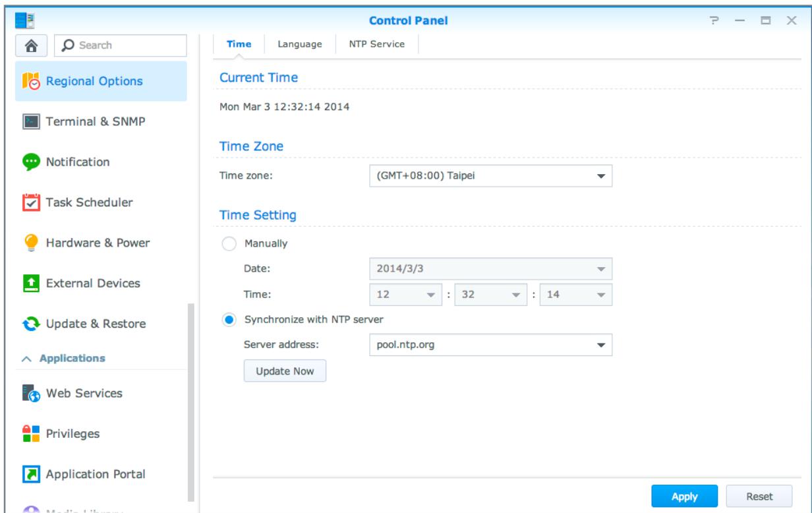
Task: Open the seconds dropdown showing 14
Action: pos(576,295)
